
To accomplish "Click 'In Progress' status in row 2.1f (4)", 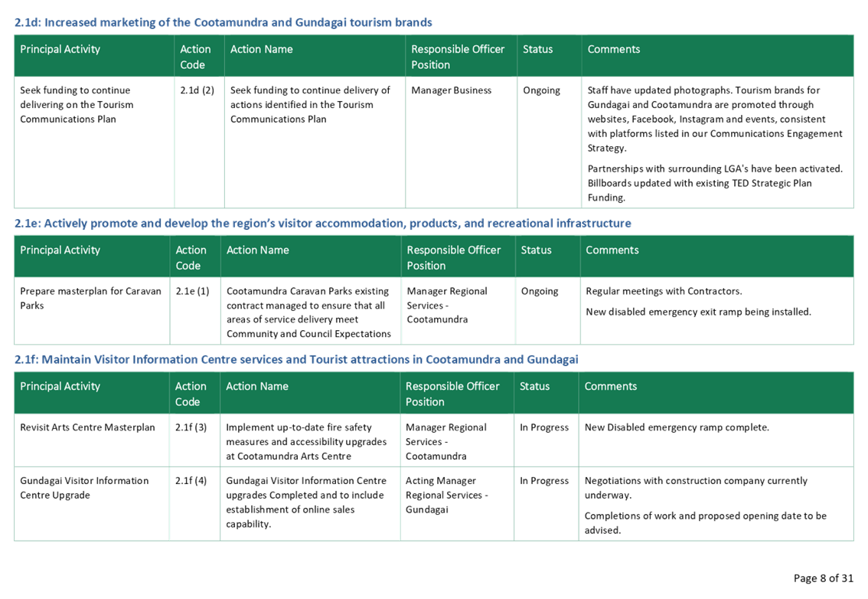I will click(x=544, y=480).
